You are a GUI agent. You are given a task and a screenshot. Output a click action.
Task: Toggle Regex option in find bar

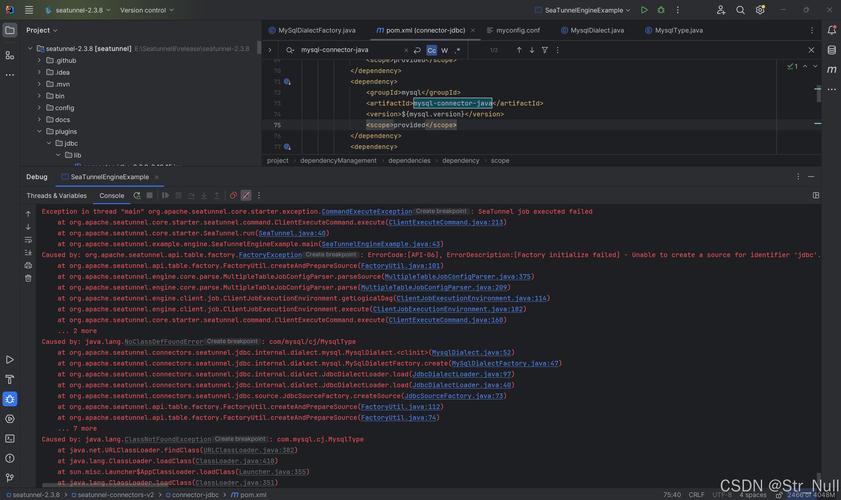click(458, 50)
